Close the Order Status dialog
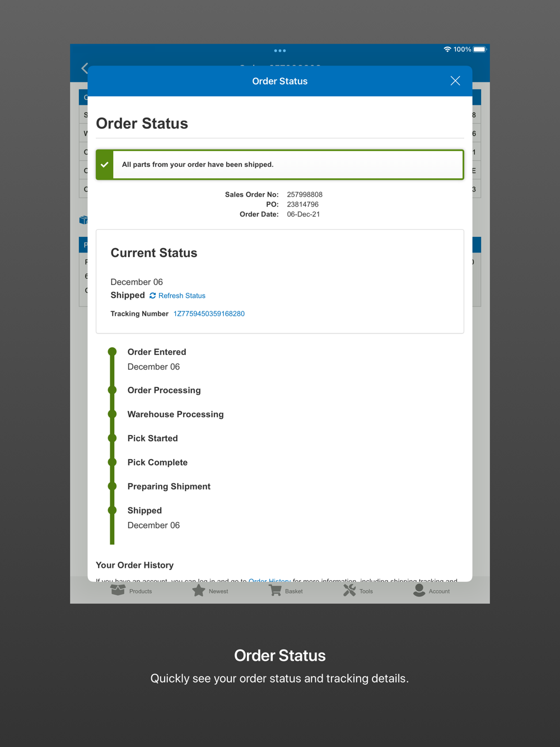Image resolution: width=560 pixels, height=747 pixels. [455, 81]
